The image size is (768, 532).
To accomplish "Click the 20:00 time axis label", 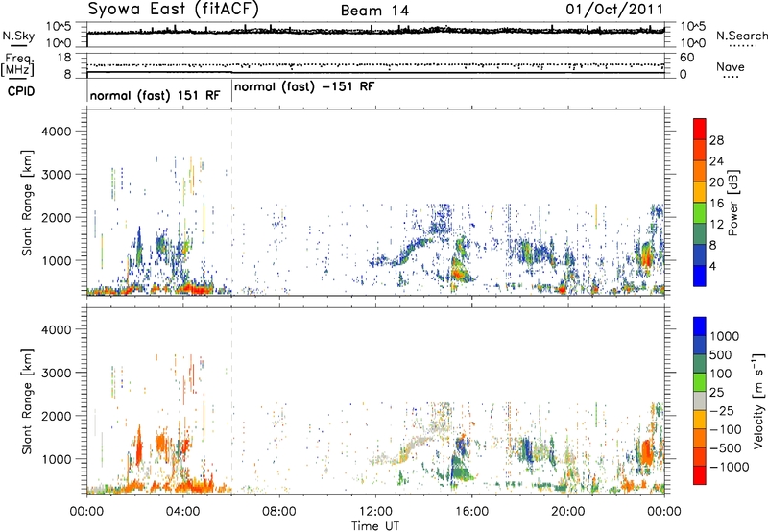I will (568, 512).
